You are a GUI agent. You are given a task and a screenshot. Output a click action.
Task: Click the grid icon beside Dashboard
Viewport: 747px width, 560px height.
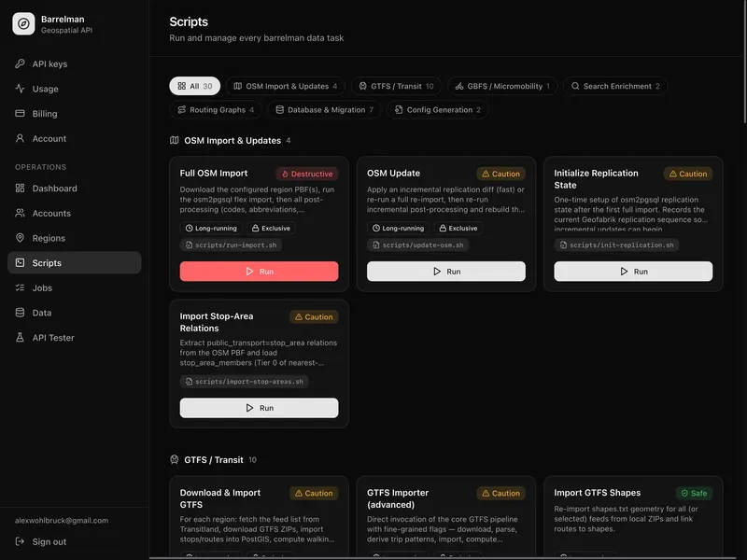click(20, 189)
